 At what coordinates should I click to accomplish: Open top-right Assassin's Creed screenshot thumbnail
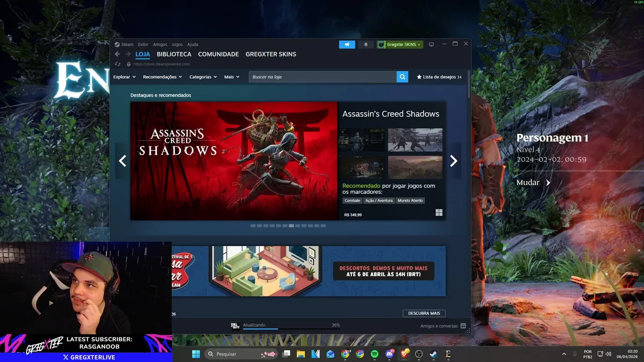(415, 140)
